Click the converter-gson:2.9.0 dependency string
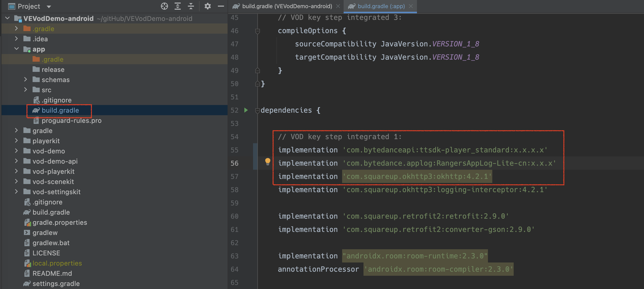Screen dimensions: 644x289 [438, 230]
